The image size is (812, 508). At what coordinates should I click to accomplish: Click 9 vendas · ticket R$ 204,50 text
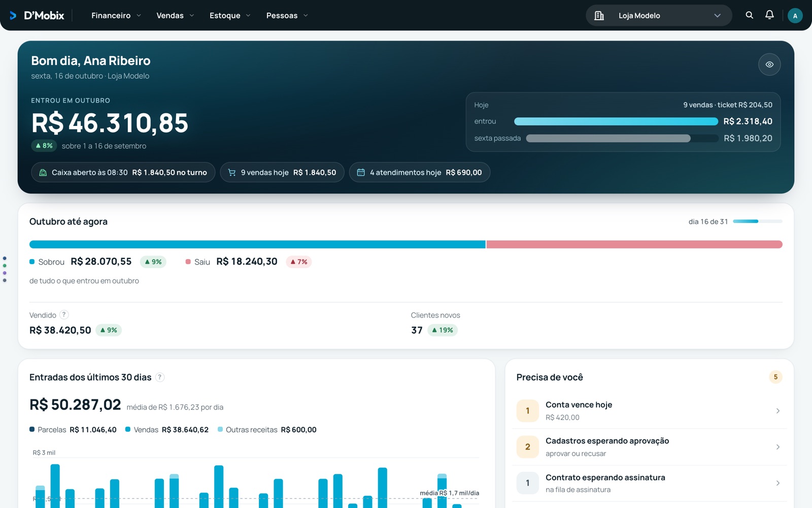(x=728, y=105)
